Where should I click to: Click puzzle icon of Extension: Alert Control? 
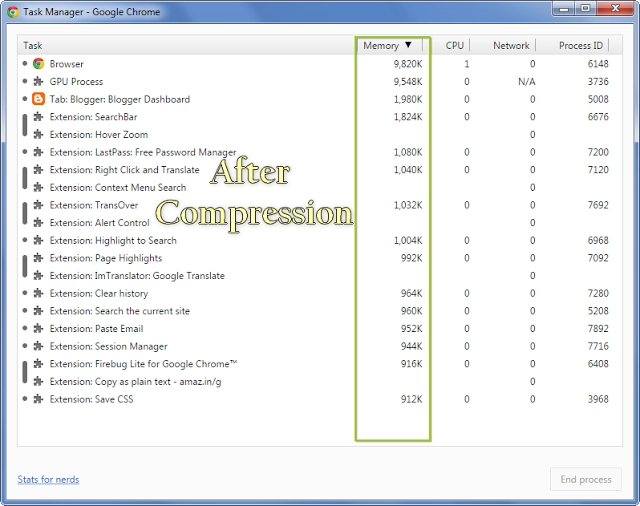tap(38, 223)
